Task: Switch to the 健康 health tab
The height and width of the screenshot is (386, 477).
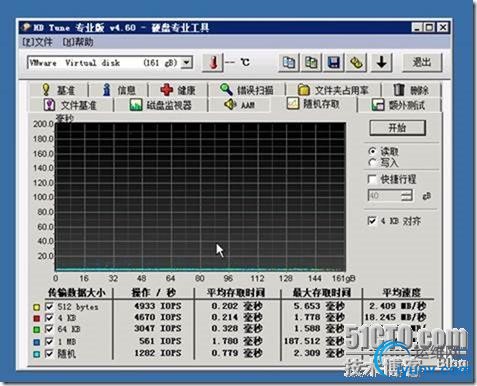Action: tap(178, 90)
